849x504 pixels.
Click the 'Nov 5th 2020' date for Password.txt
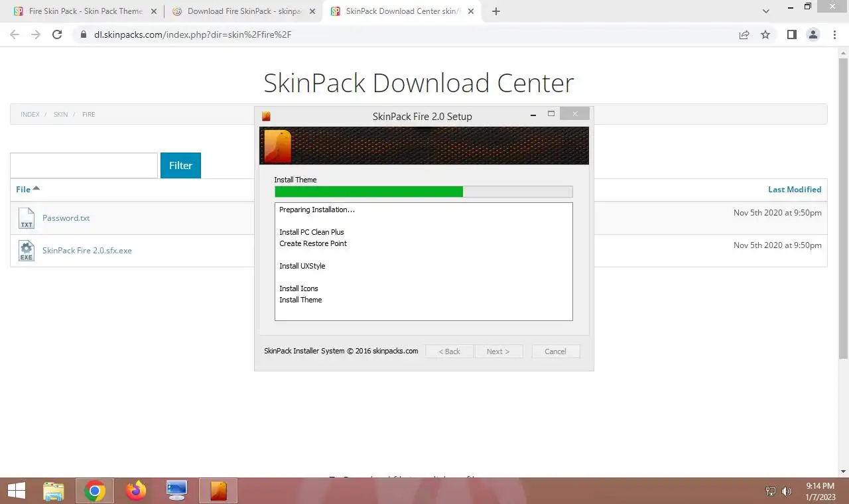tap(777, 213)
